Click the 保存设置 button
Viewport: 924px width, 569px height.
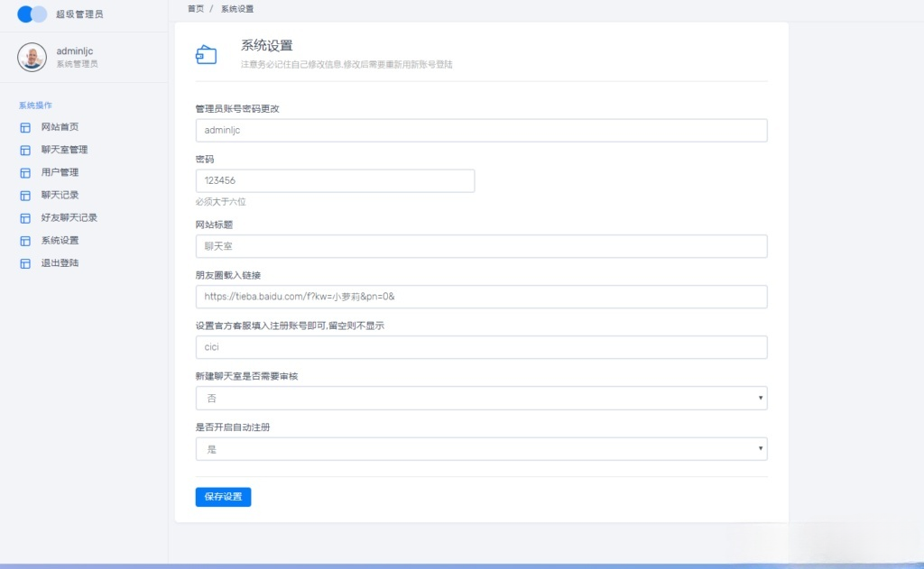[223, 496]
